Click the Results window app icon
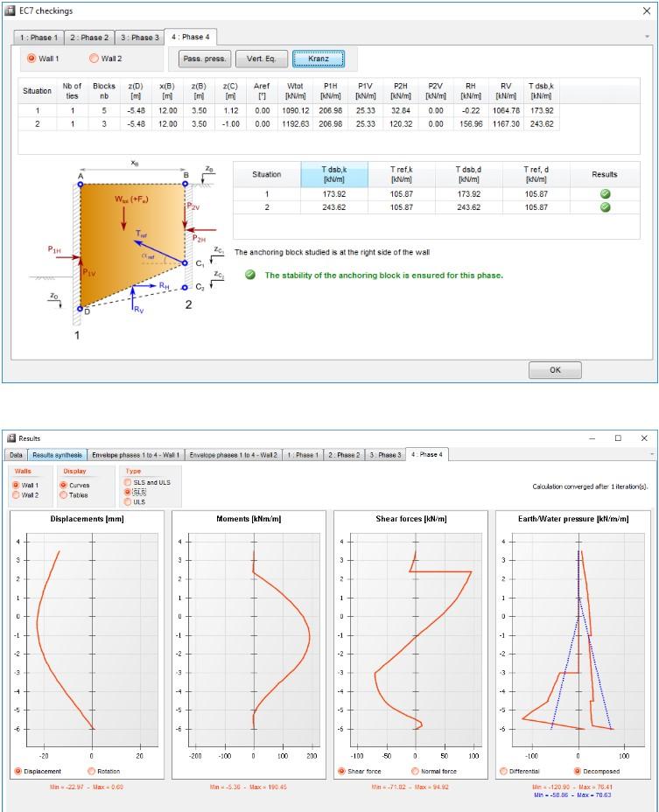 click(11, 438)
